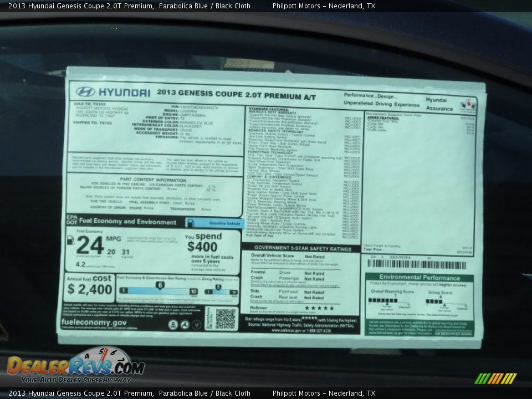Click 'Parabolica Blue / Black Cloth' in bottom caption
The width and height of the screenshot is (532, 399).
(x=204, y=393)
